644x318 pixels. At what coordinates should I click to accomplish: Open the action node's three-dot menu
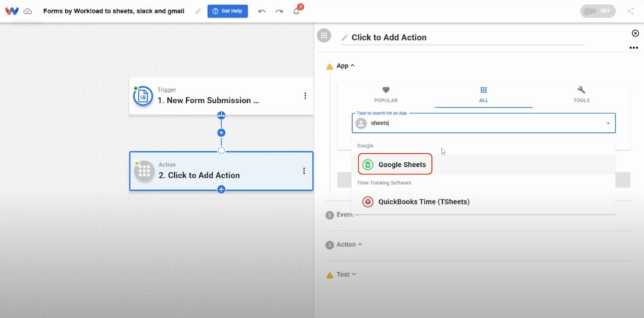click(304, 171)
